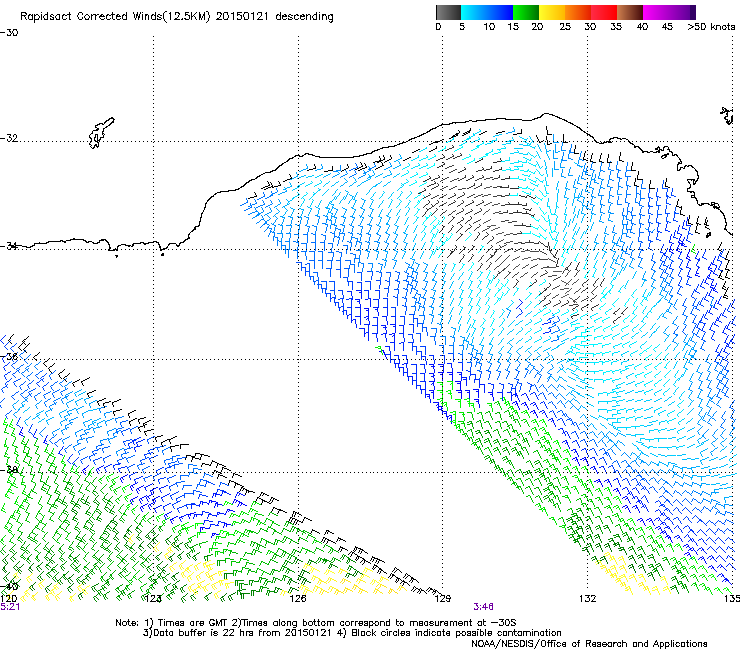Click the small island outline near -32 latitude
The image size is (740, 650).
(101, 133)
